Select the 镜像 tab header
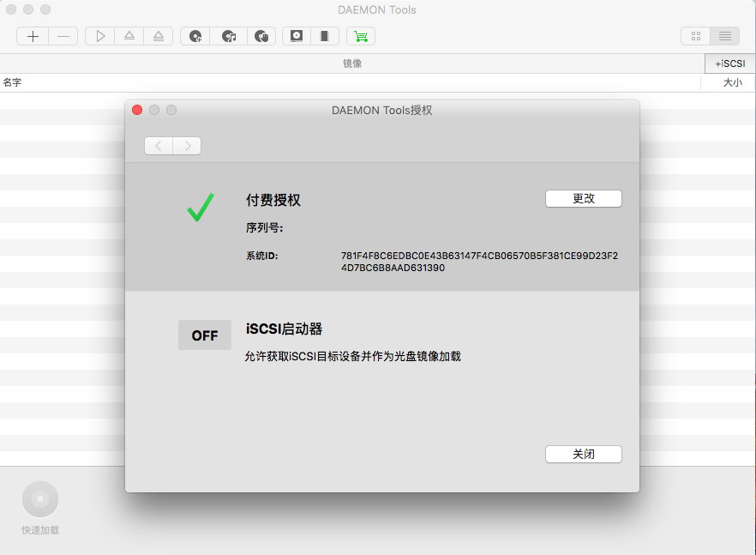The height and width of the screenshot is (555, 756). 352,63
